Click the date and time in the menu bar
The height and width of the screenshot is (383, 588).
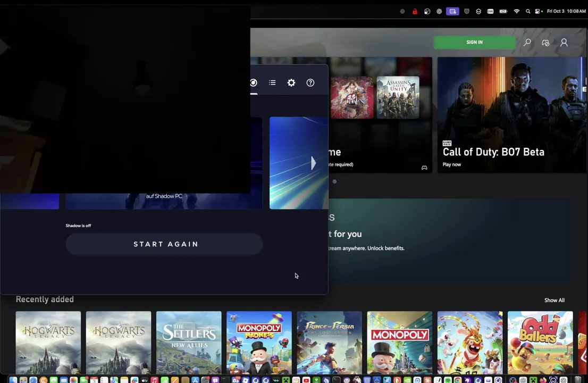tap(566, 11)
